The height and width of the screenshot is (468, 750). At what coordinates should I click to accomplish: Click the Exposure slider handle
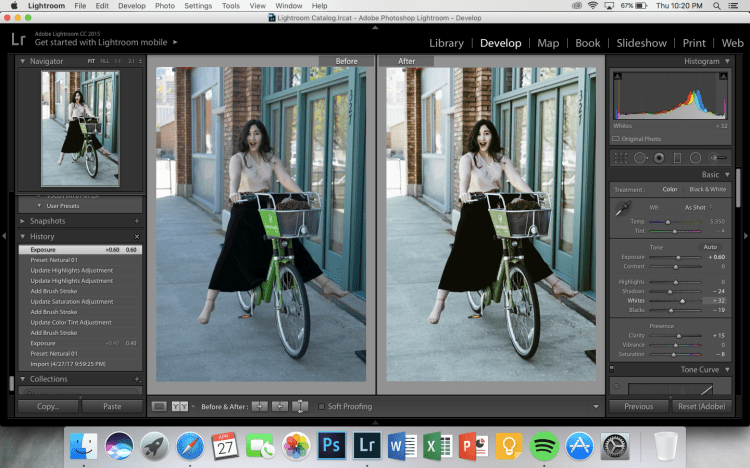coord(678,257)
